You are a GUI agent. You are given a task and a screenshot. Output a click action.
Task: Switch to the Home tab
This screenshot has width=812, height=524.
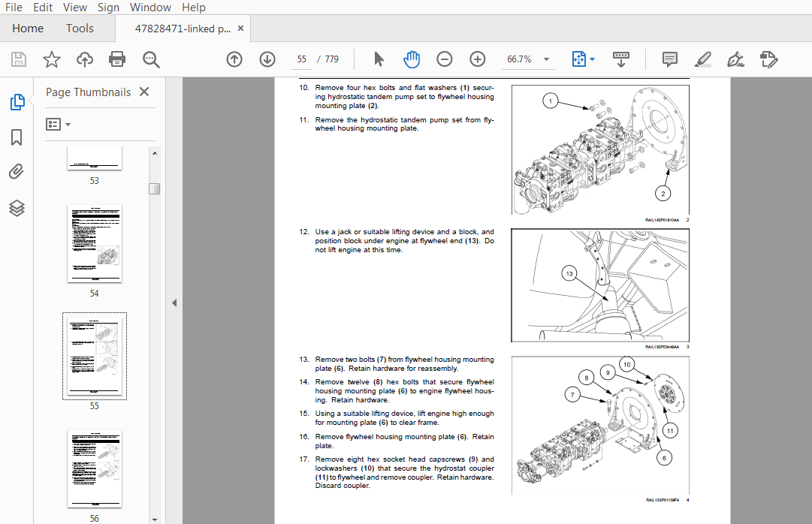[x=28, y=29]
